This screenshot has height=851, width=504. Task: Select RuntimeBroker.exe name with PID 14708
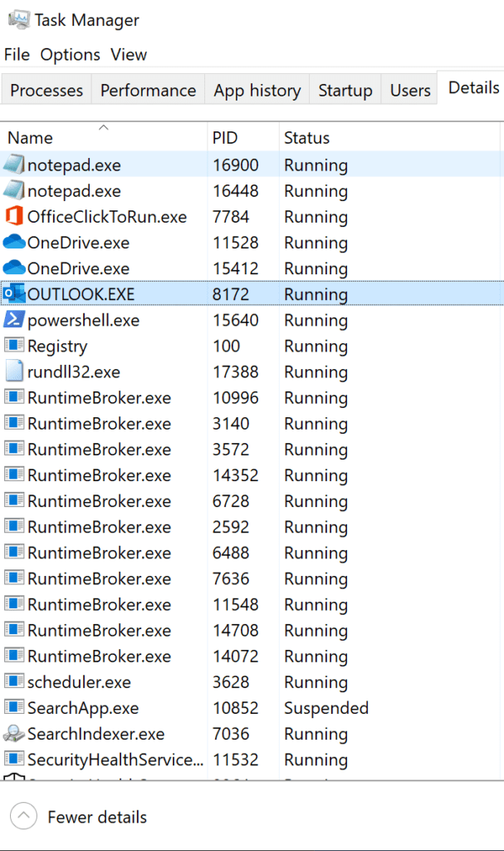pyautogui.click(x=100, y=631)
